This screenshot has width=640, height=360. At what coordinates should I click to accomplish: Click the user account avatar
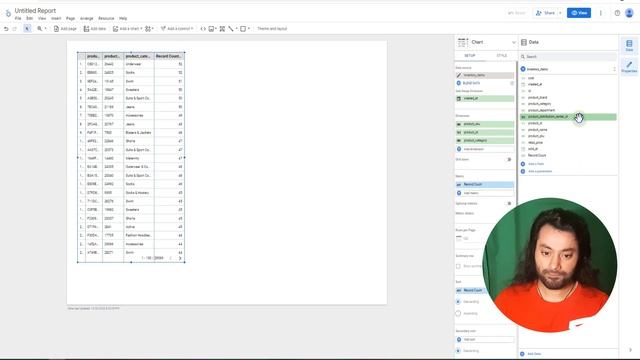pos(629,13)
